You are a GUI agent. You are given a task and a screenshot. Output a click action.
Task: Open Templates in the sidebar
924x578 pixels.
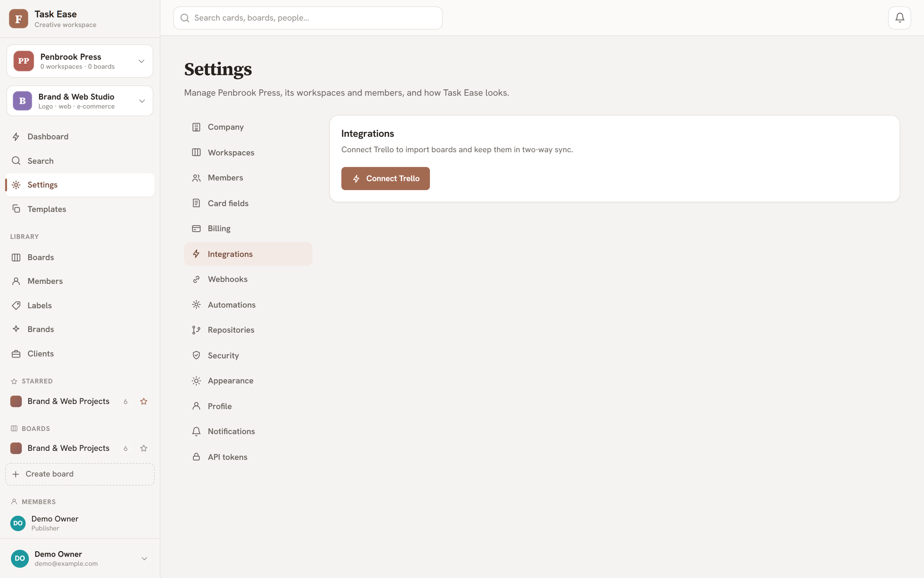click(80, 209)
